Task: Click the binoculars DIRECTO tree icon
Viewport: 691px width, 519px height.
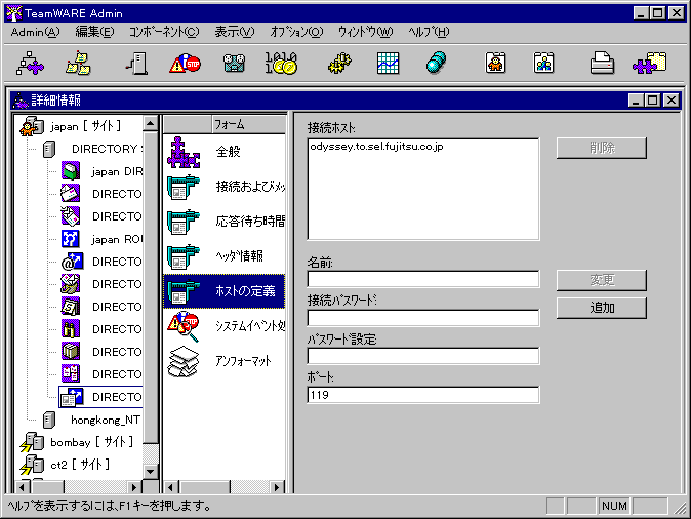Action: (x=71, y=329)
